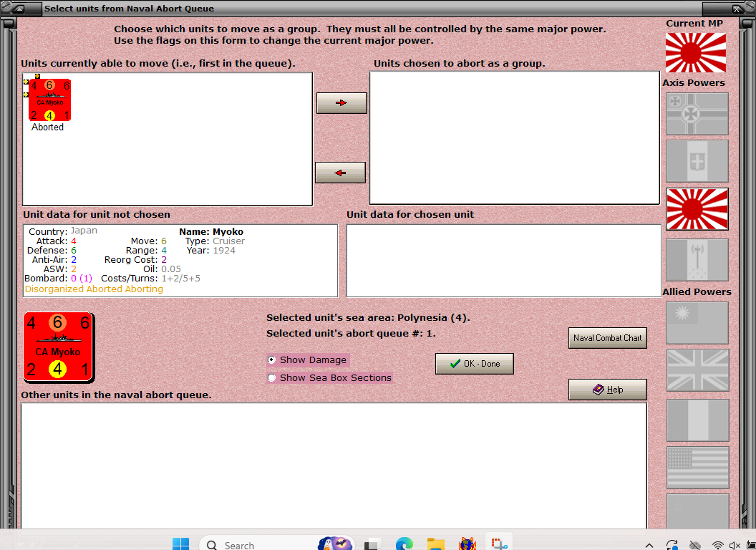
Task: Select the Vichy France flag below Japan
Action: [697, 260]
